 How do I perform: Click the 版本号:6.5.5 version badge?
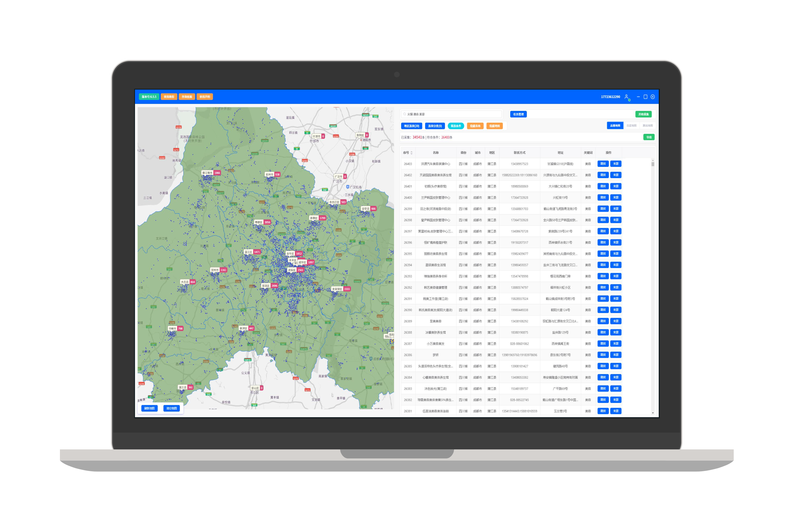[149, 97]
